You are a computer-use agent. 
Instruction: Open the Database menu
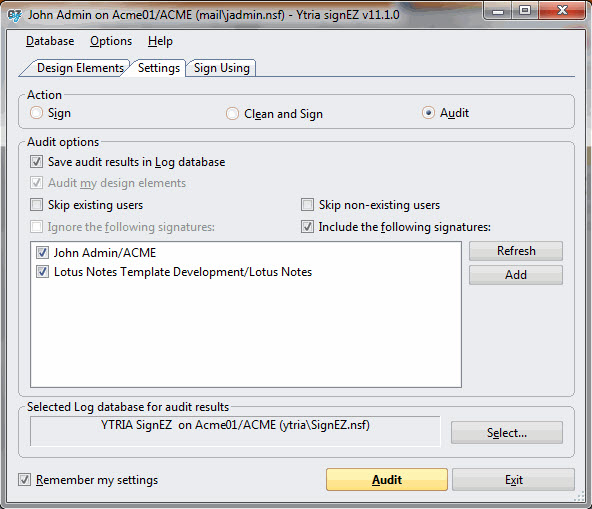50,41
